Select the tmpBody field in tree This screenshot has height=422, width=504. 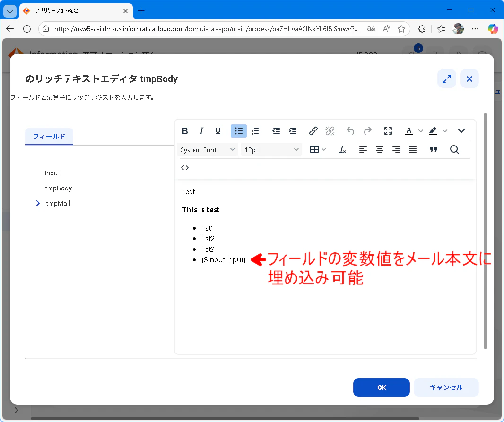tap(58, 188)
